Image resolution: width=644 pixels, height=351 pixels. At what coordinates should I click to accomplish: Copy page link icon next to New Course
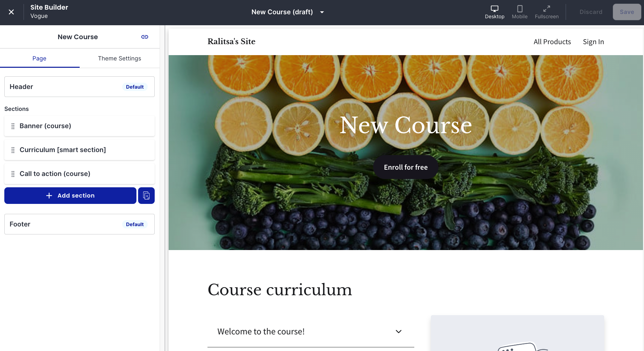(x=145, y=37)
